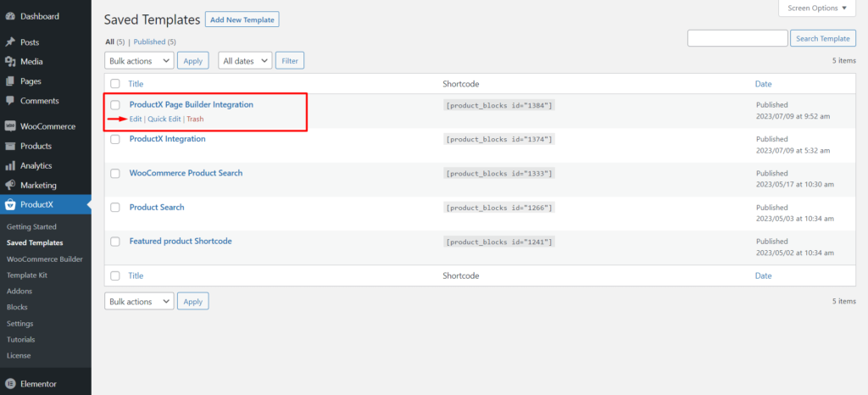Sort by the header Date column

(x=764, y=84)
